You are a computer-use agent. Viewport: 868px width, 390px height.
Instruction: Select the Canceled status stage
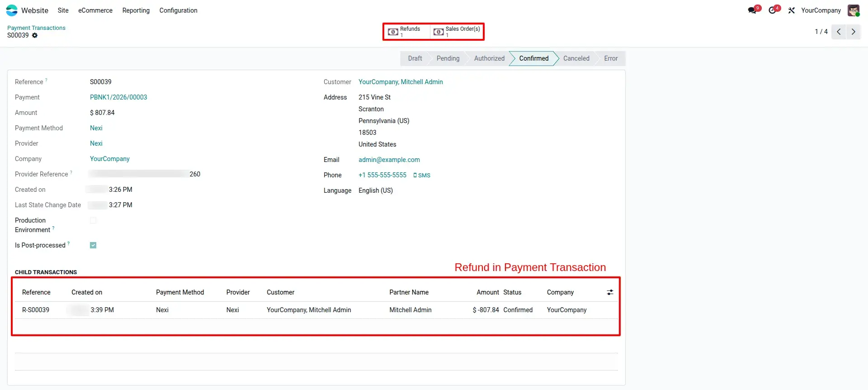click(576, 58)
